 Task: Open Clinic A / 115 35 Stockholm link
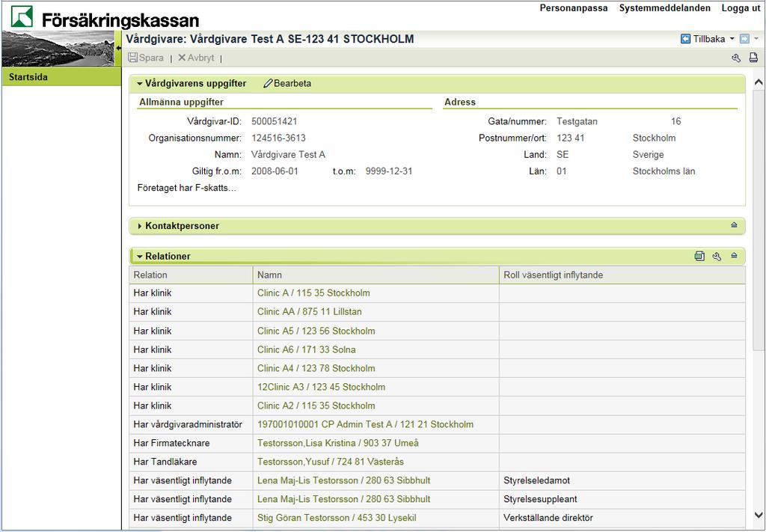(313, 293)
